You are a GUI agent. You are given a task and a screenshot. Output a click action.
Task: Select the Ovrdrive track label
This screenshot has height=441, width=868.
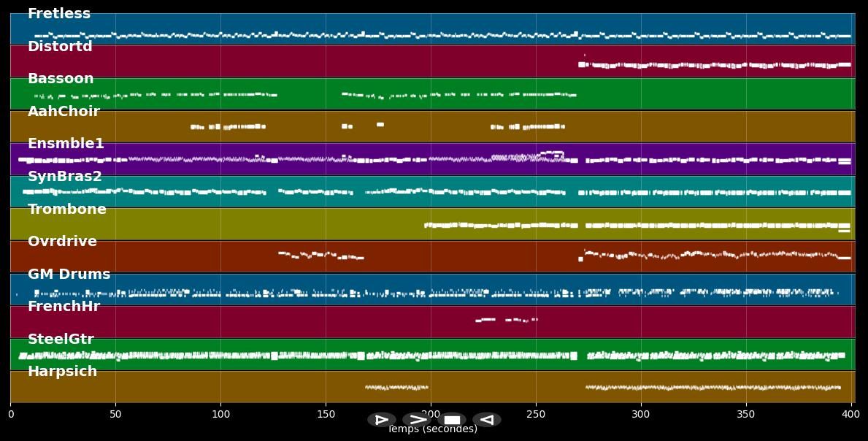pyautogui.click(x=62, y=242)
